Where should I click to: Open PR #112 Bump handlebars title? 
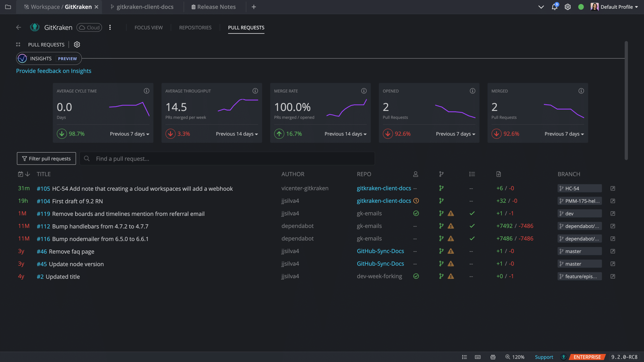click(93, 226)
